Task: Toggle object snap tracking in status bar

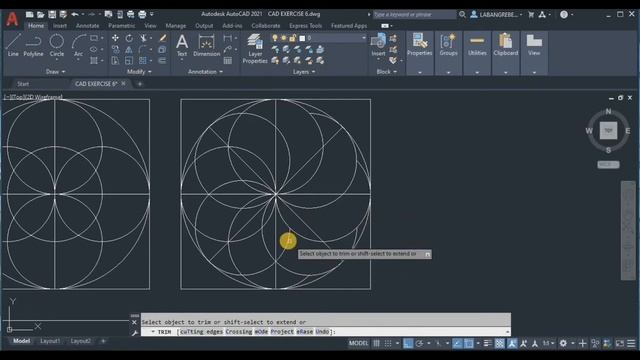Action: pyautogui.click(x=457, y=343)
